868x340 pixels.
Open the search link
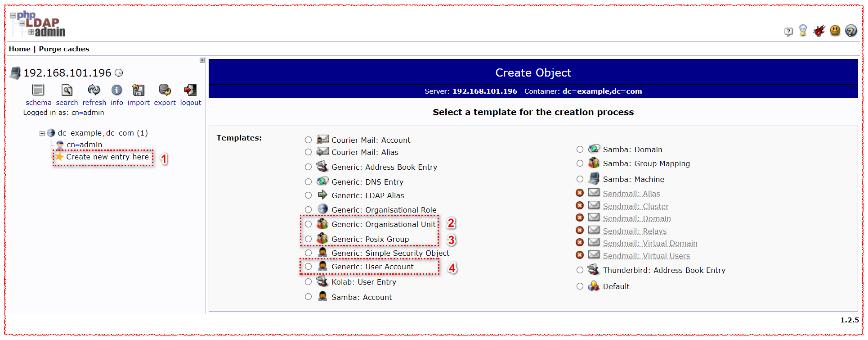coord(67,103)
